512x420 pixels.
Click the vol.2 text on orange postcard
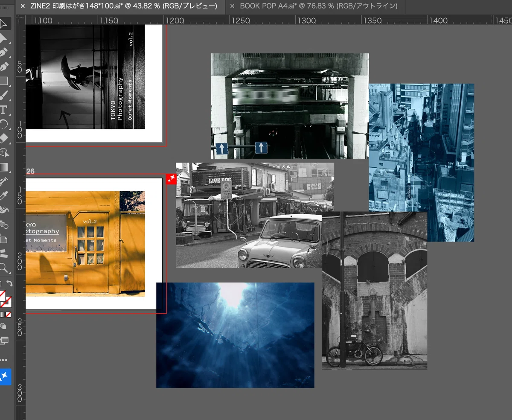[x=90, y=222]
